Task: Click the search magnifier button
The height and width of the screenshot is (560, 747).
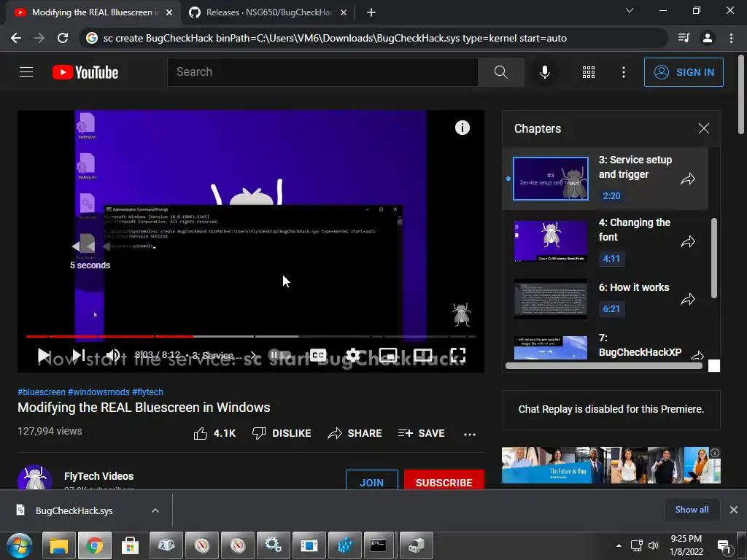Action: 500,72
